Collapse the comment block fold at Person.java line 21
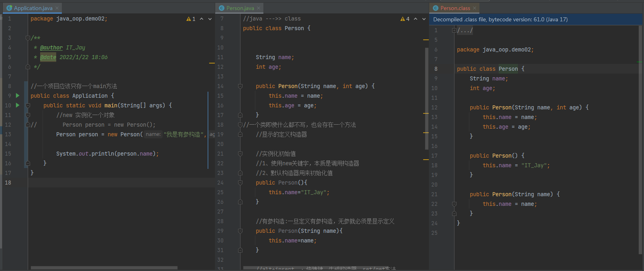 [240, 154]
